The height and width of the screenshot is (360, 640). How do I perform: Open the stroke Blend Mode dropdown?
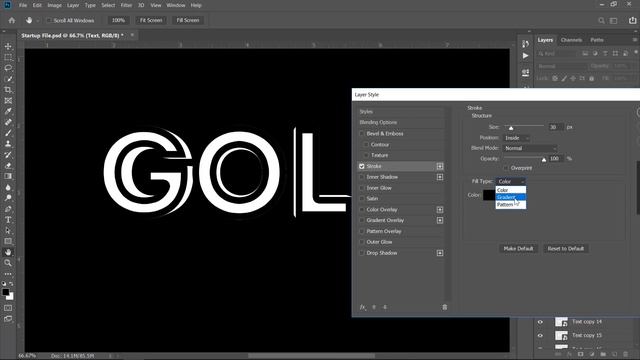click(530, 148)
